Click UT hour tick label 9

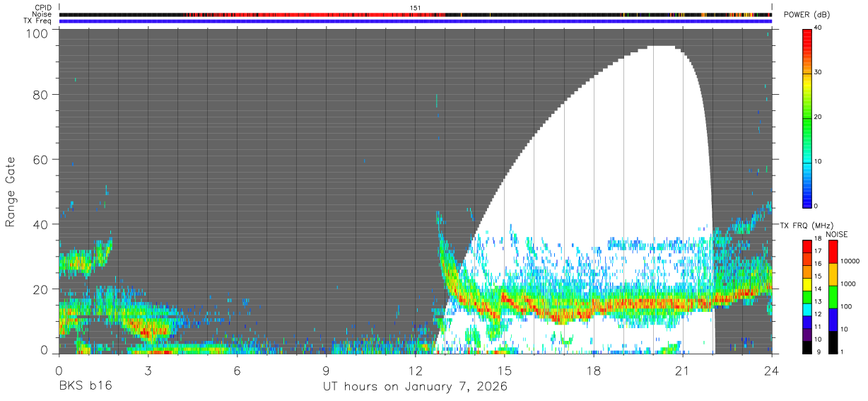[x=327, y=371]
